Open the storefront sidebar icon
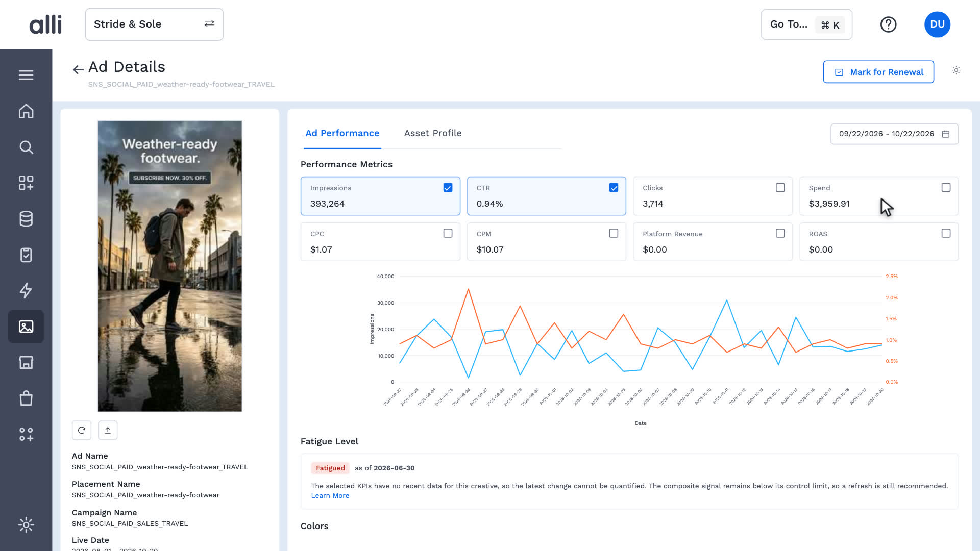 point(26,362)
